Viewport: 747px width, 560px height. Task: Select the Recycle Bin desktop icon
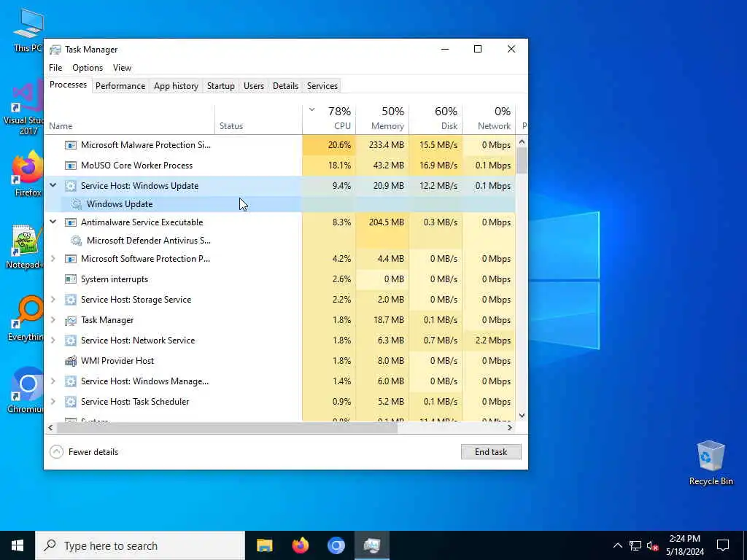[711, 463]
